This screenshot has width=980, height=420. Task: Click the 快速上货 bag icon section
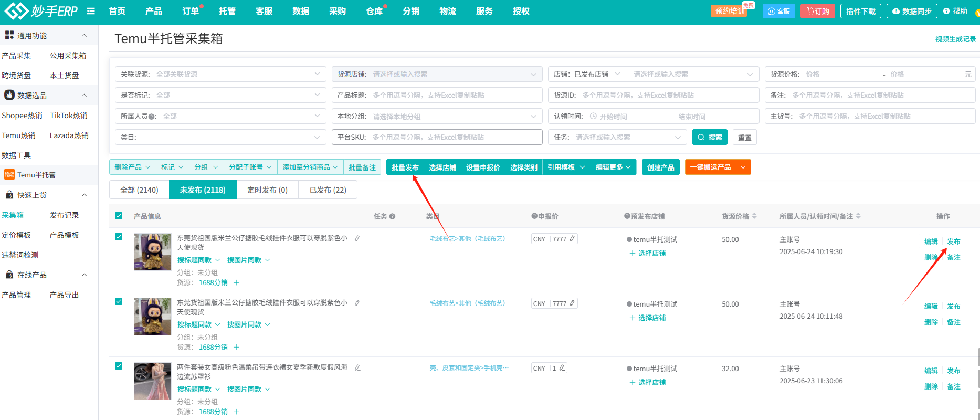click(x=9, y=195)
